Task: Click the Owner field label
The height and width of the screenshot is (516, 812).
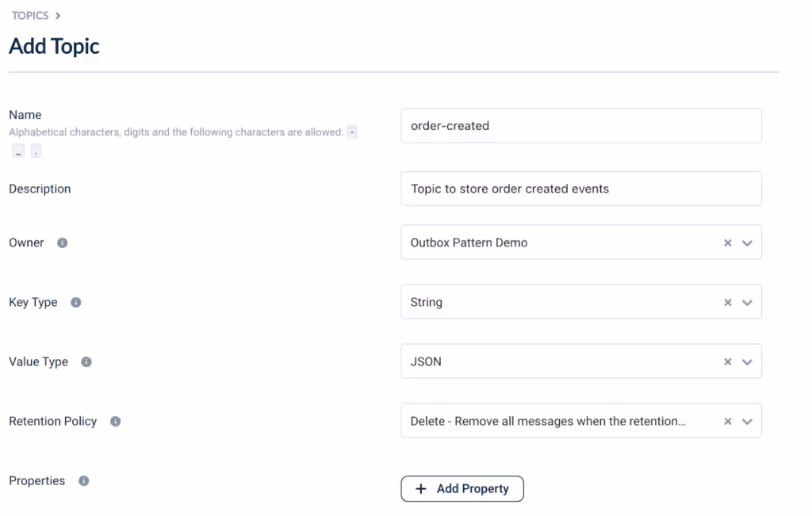Action: pos(26,243)
